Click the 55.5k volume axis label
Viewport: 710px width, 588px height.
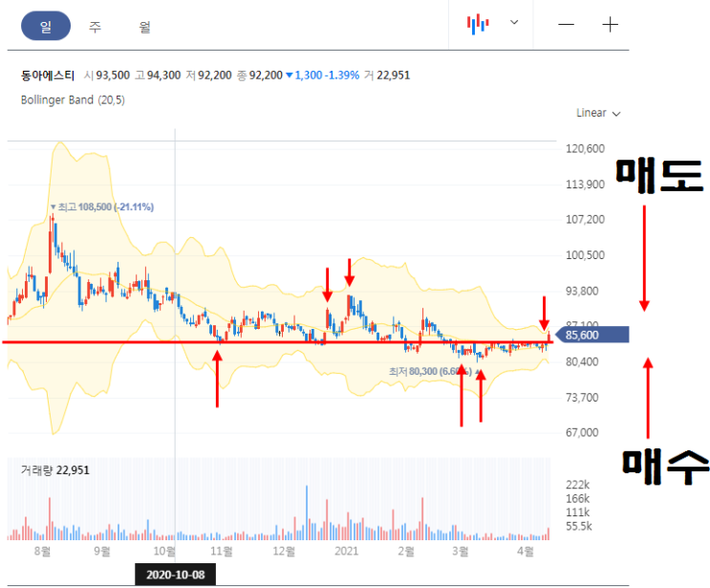[579, 527]
